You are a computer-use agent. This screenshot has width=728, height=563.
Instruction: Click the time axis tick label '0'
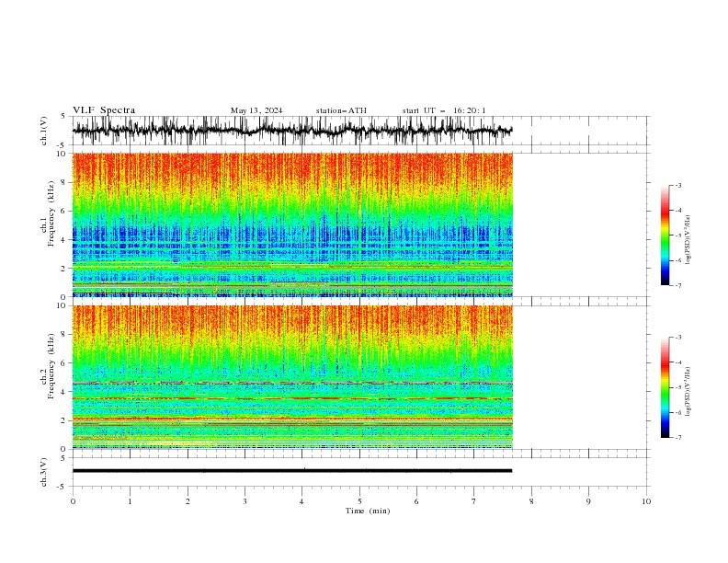tap(73, 501)
